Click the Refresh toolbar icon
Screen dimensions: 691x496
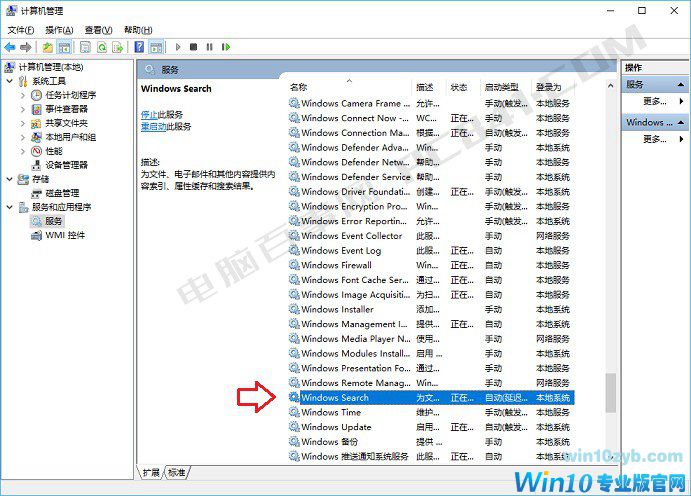tap(102, 47)
